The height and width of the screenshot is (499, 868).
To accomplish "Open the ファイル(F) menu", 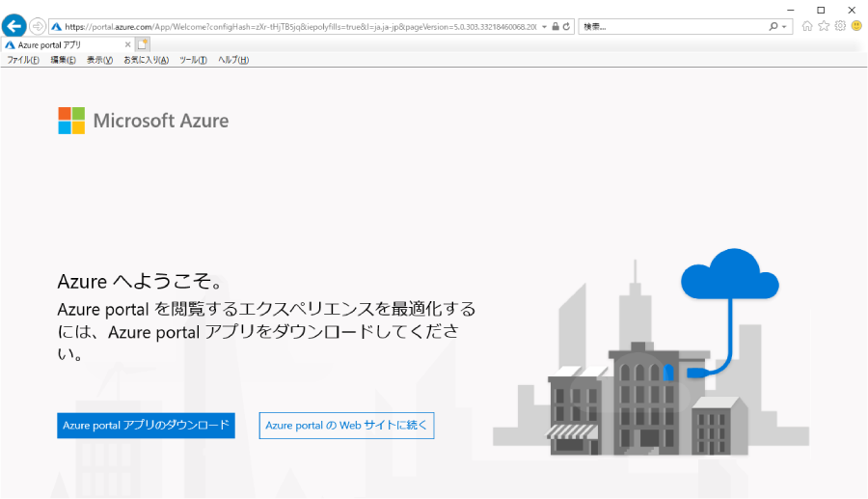I will point(23,60).
